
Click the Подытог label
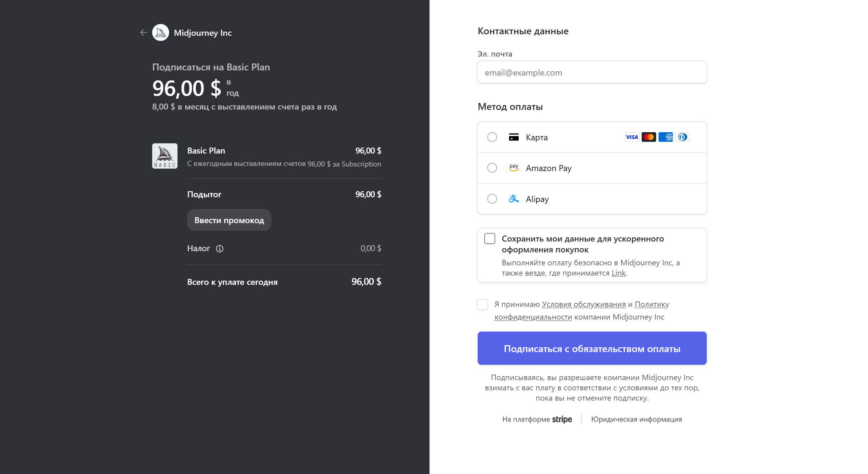204,194
